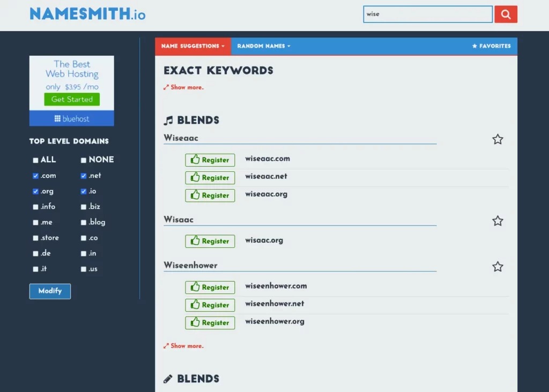Screen dimensions: 549x392
Task: Expand Blends list with Show more
Action: (x=184, y=346)
